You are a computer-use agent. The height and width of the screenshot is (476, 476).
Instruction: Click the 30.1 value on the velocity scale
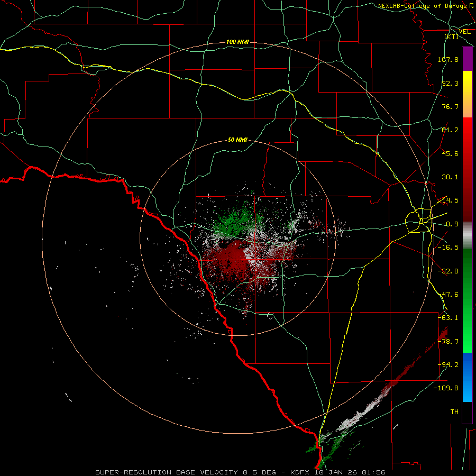click(450, 177)
